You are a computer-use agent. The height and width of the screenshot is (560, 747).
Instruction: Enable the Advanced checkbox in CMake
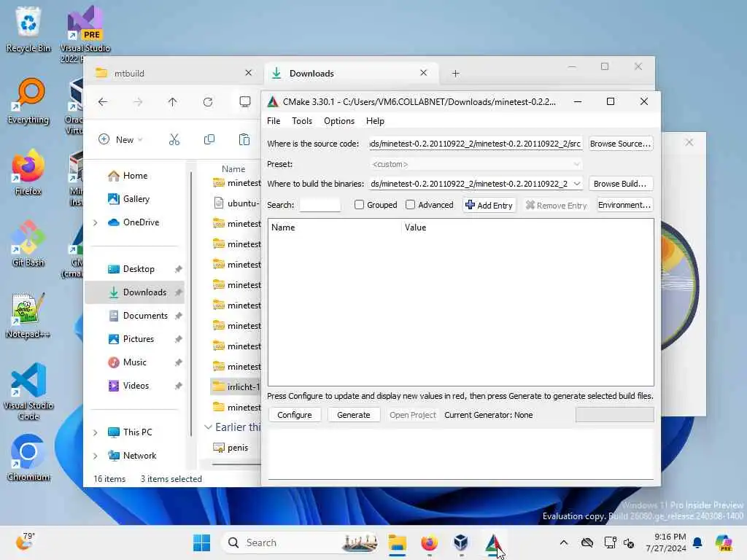pos(410,205)
